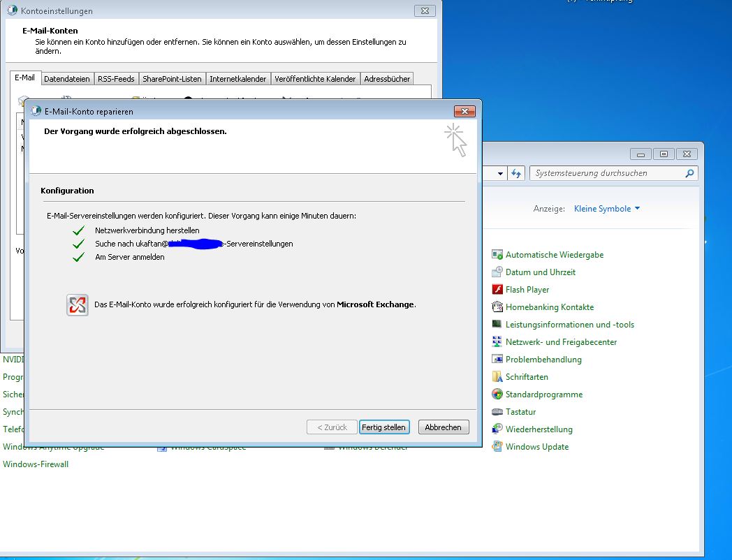Open Leistungsinformationen und -tools link
The height and width of the screenshot is (560, 732).
pos(570,324)
